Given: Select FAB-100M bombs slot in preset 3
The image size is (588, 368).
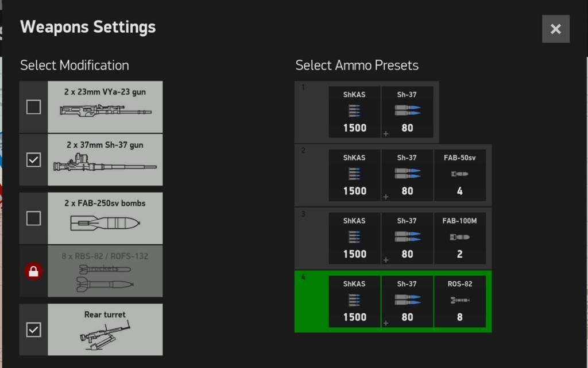Looking at the screenshot, I should (459, 238).
